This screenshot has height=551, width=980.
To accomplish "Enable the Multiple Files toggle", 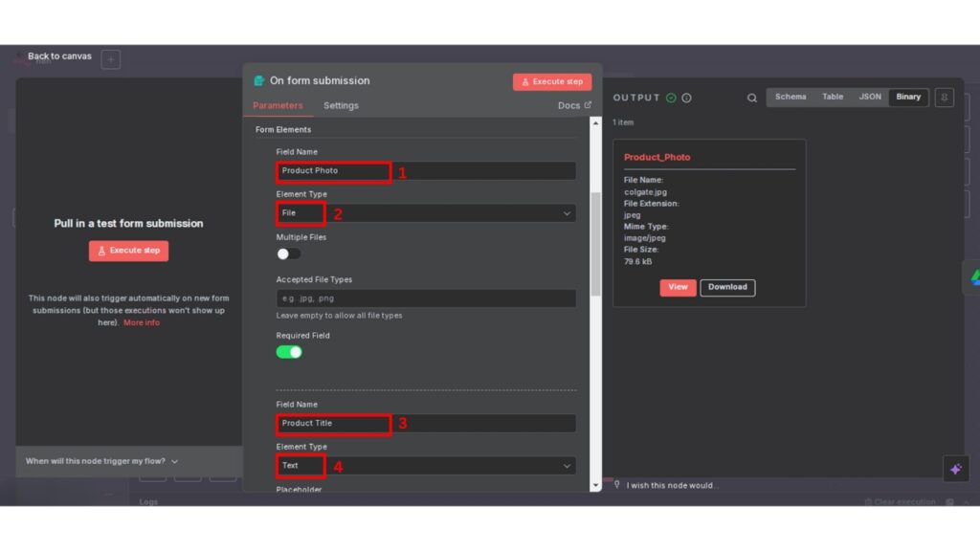I will click(x=288, y=253).
